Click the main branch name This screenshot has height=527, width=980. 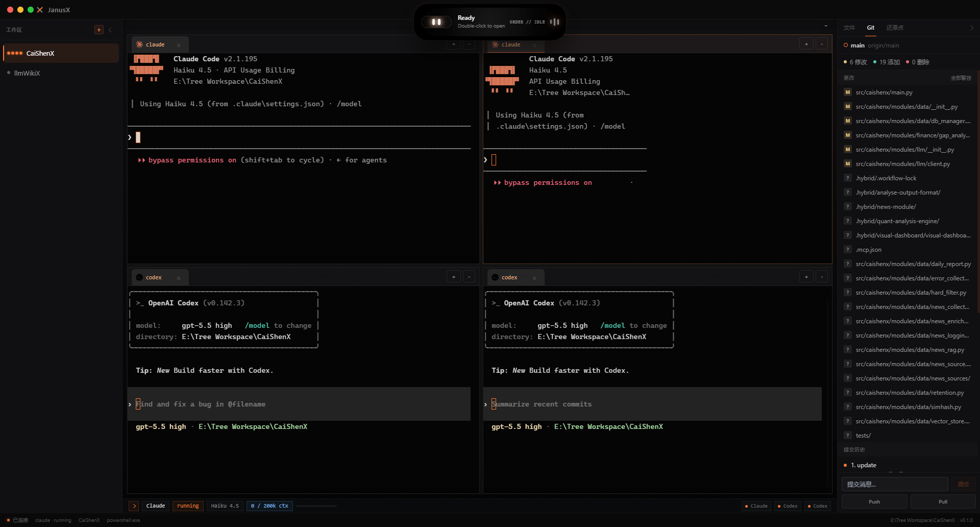click(857, 45)
